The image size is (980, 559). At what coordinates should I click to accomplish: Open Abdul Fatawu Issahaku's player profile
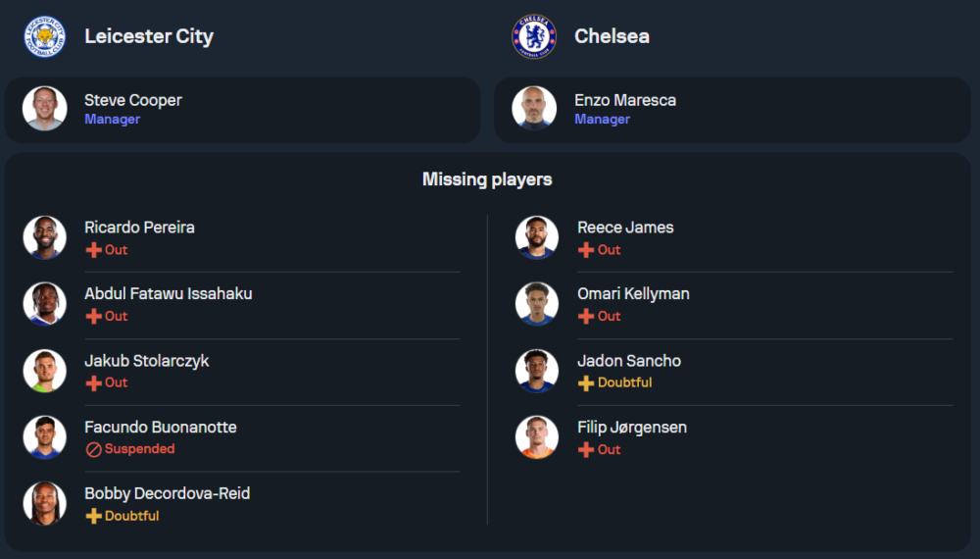coord(168,293)
